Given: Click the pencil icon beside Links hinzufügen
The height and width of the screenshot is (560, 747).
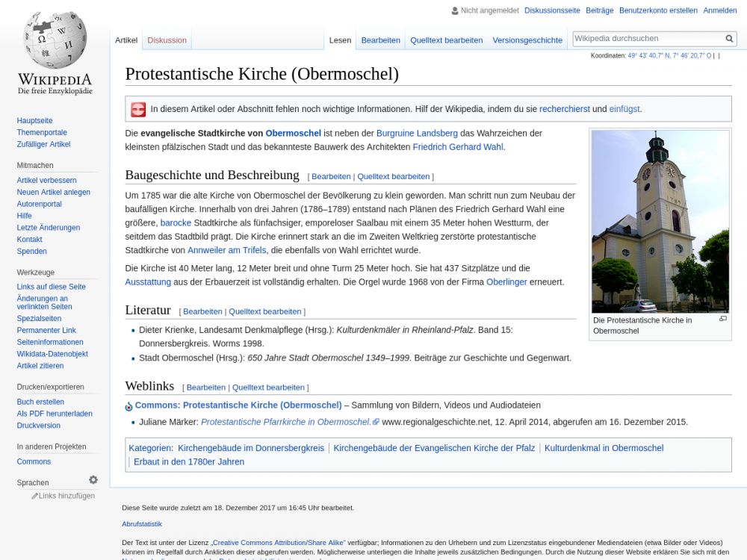Looking at the screenshot, I should [34, 496].
